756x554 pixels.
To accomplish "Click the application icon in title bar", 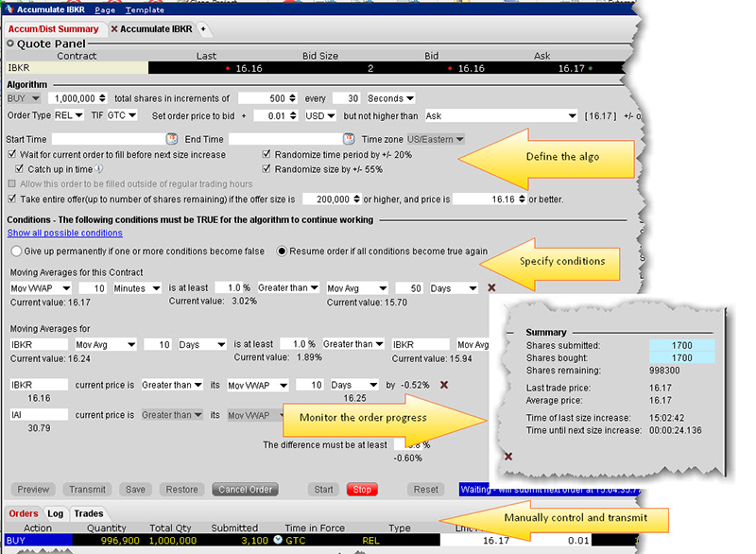I will pyautogui.click(x=9, y=9).
